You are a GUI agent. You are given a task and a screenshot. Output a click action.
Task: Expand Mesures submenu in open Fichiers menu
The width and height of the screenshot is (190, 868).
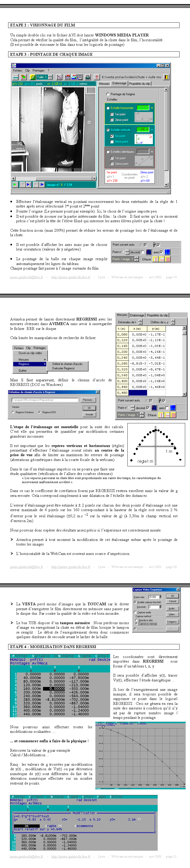click(x=30, y=359)
